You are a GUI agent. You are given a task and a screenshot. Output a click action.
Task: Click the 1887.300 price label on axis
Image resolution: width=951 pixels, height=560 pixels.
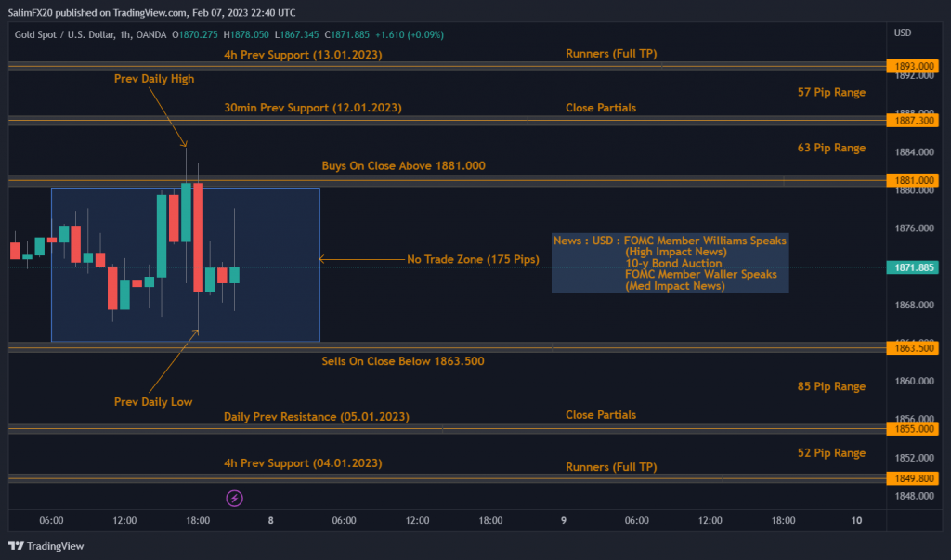click(914, 120)
